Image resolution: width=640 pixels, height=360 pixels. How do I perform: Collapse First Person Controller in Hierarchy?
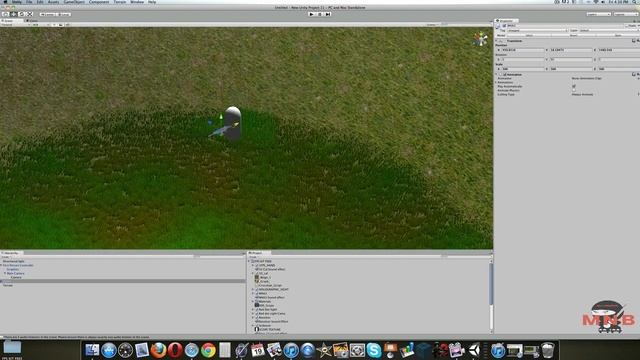click(2, 265)
